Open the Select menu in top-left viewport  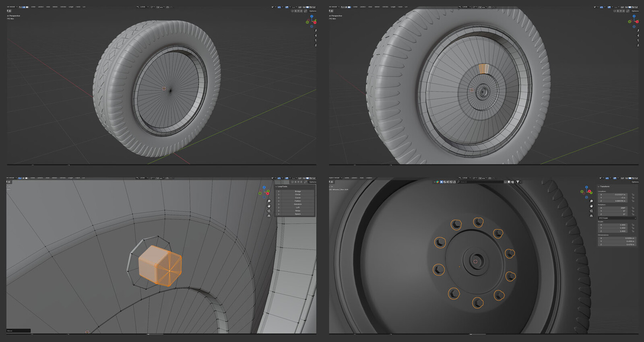point(41,7)
